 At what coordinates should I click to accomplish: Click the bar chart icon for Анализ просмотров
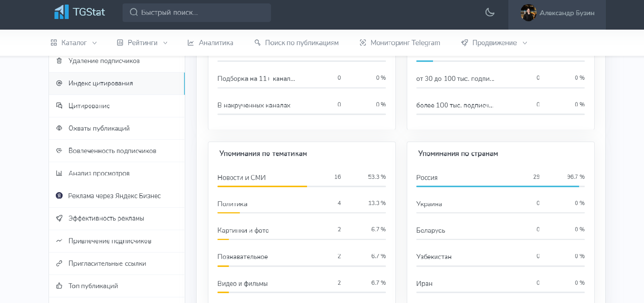coord(59,173)
